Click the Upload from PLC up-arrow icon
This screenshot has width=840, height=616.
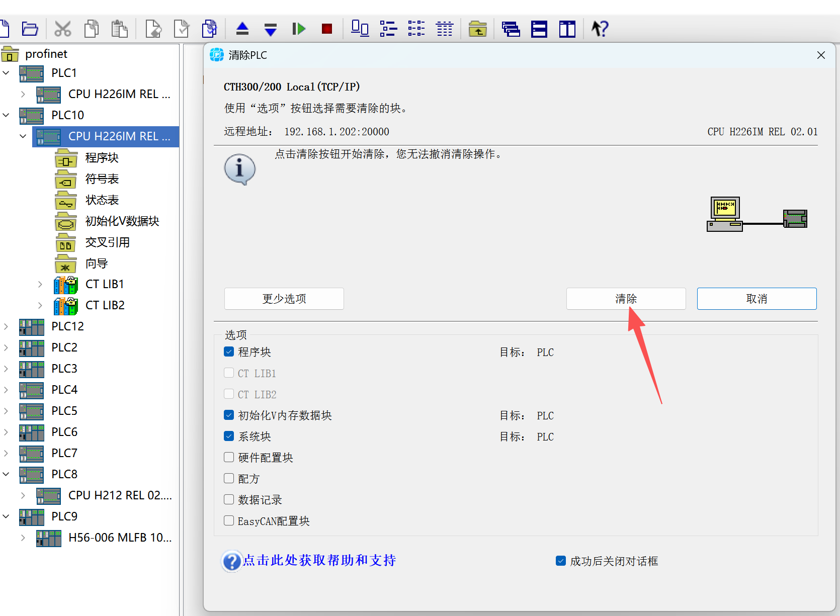pyautogui.click(x=242, y=29)
